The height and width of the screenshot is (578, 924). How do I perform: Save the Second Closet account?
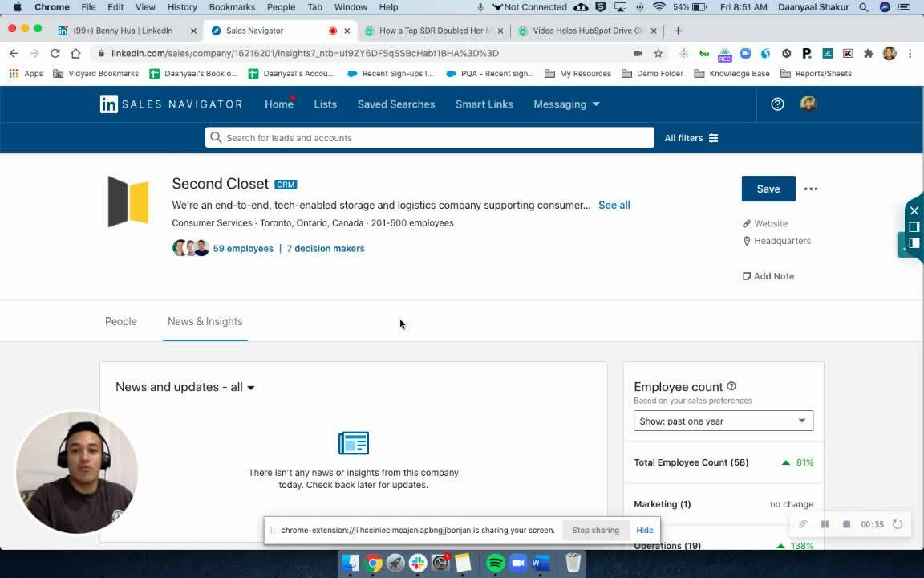(768, 189)
